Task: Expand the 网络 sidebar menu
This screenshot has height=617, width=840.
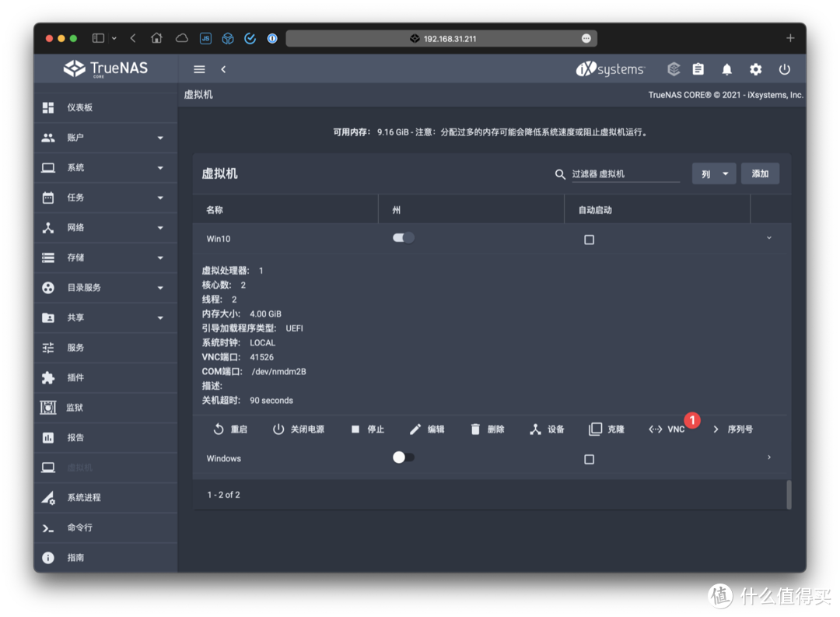Action: coord(106,228)
